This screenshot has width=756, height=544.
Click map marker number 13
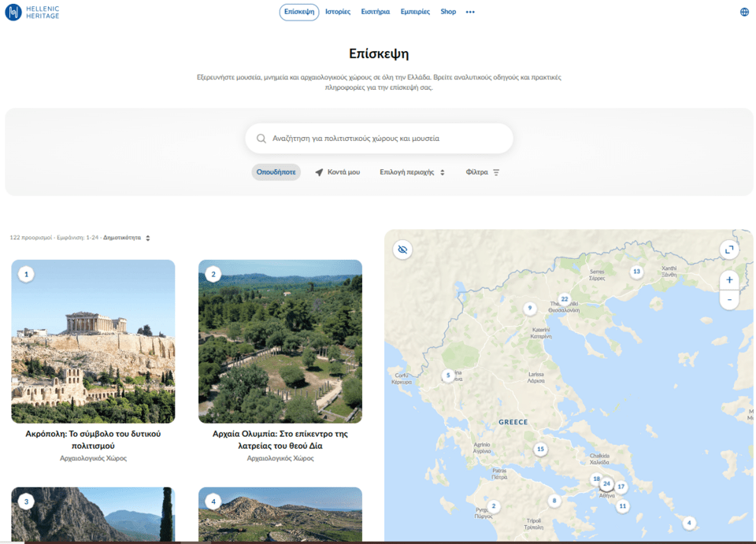click(636, 272)
